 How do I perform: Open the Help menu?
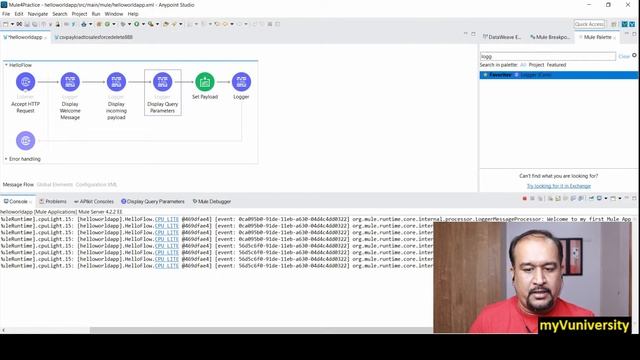pos(133,14)
